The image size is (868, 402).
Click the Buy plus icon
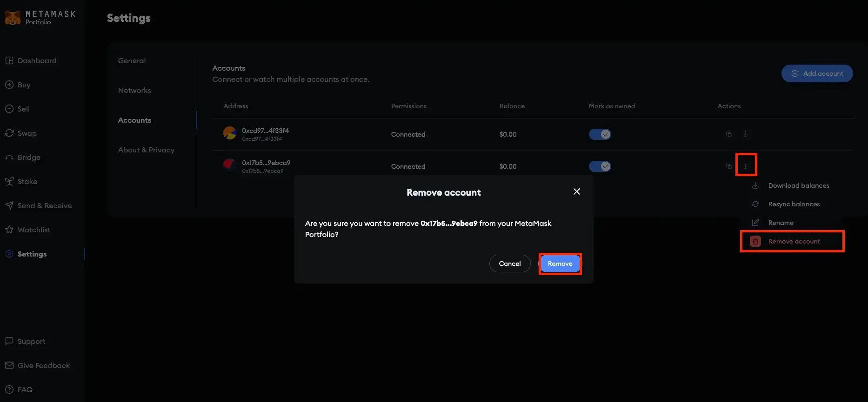click(9, 85)
